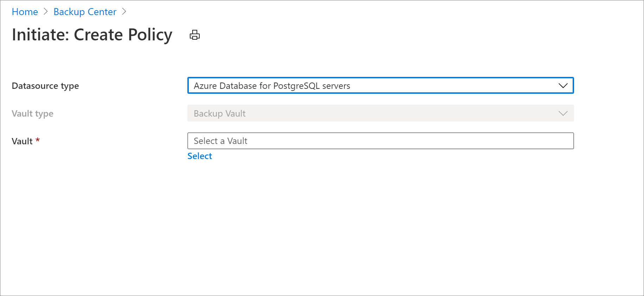Click the 'Datasource type' field label

(x=45, y=86)
